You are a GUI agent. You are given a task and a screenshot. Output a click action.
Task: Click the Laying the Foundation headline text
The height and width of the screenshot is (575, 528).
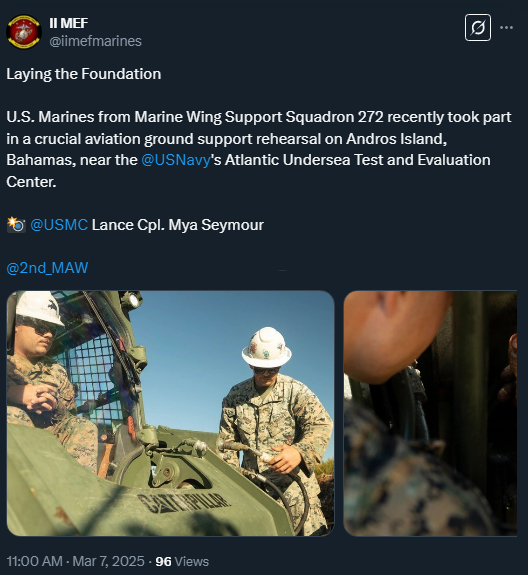point(84,74)
